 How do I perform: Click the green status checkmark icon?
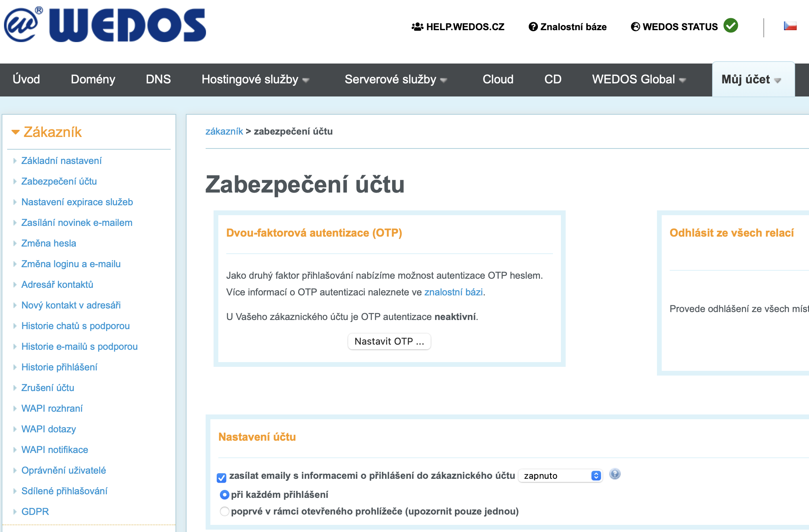[x=730, y=26]
